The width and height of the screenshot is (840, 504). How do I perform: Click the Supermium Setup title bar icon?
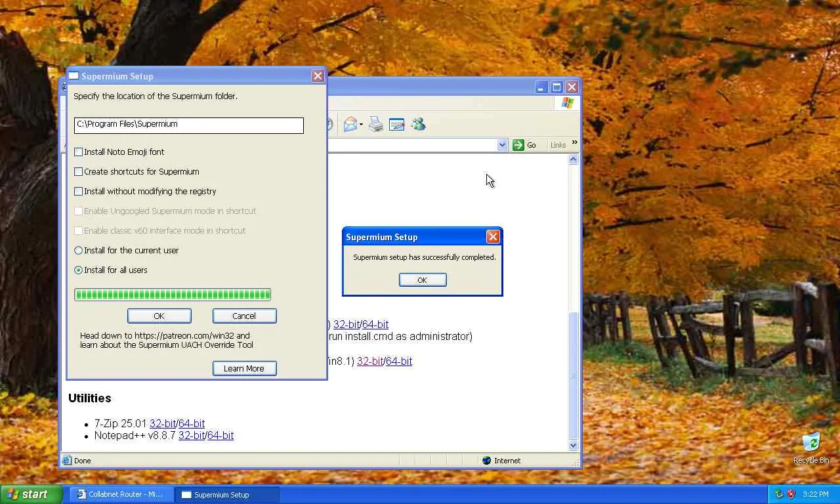click(x=74, y=76)
